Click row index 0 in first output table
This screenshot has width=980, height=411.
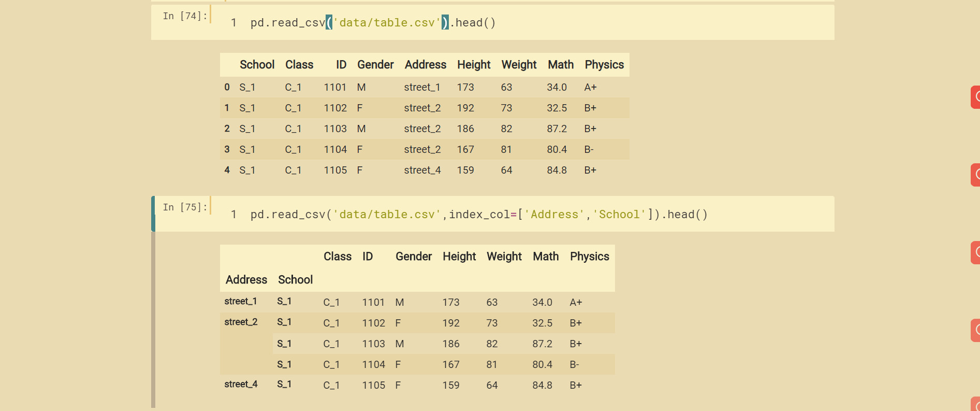click(x=227, y=87)
